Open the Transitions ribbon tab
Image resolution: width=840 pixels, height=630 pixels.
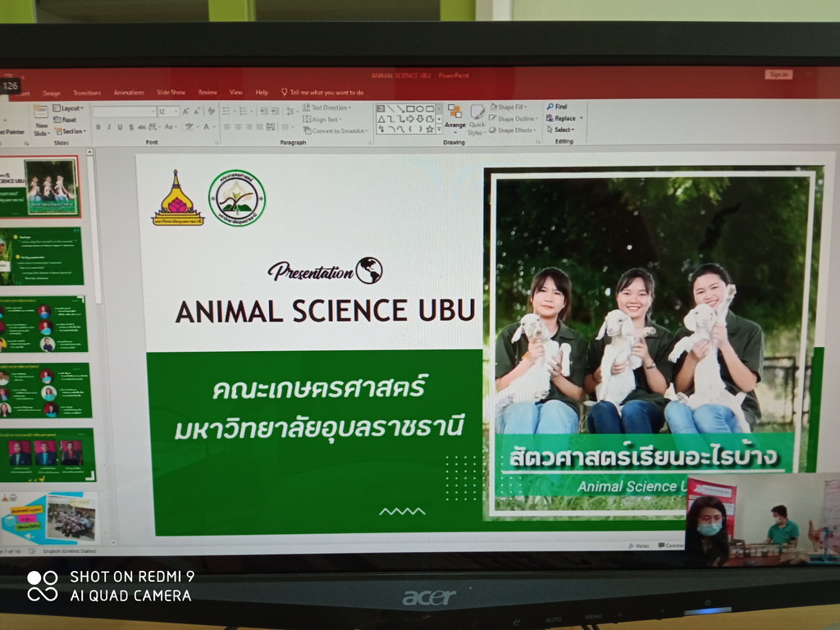click(x=87, y=93)
